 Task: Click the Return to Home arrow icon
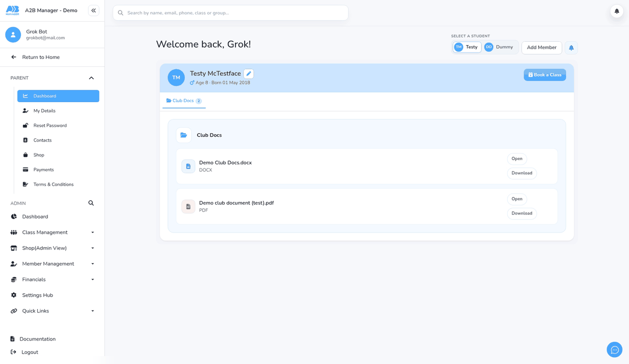(x=14, y=57)
